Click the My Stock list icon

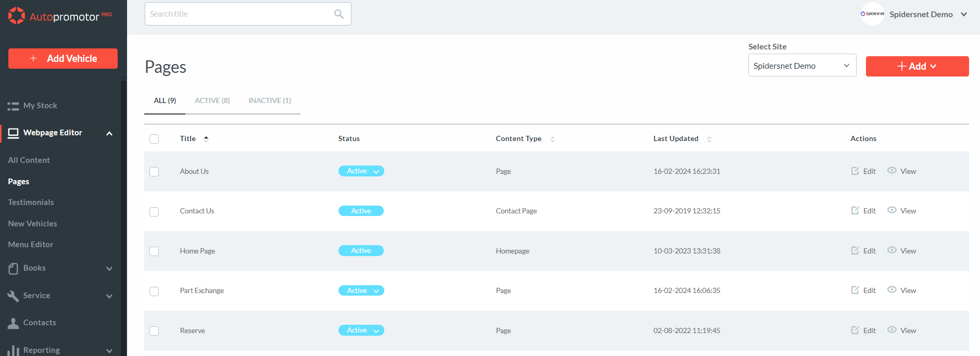[x=14, y=106]
